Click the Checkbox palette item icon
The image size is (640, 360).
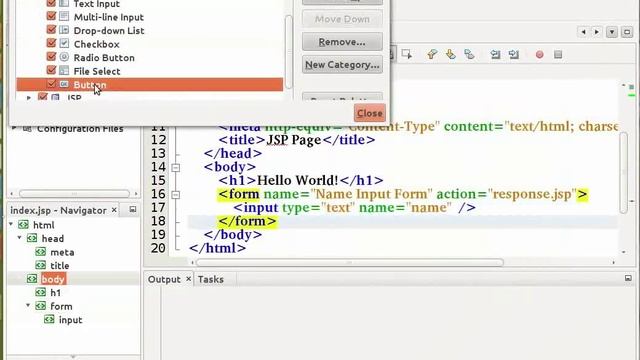point(64,43)
